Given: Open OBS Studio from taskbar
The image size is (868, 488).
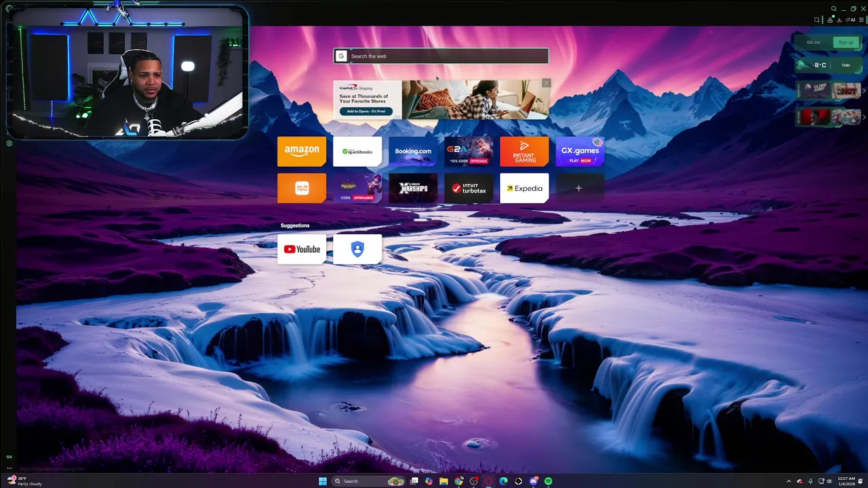Looking at the screenshot, I should 474,481.
